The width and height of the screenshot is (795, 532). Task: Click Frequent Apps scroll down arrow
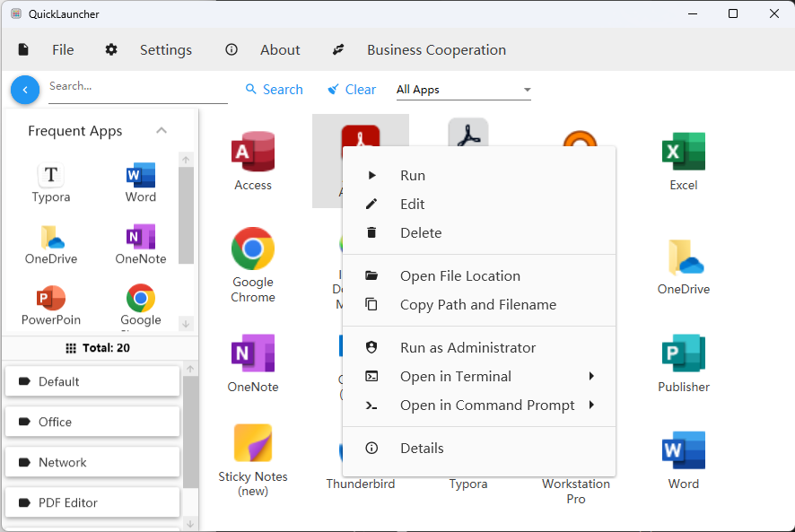186,324
